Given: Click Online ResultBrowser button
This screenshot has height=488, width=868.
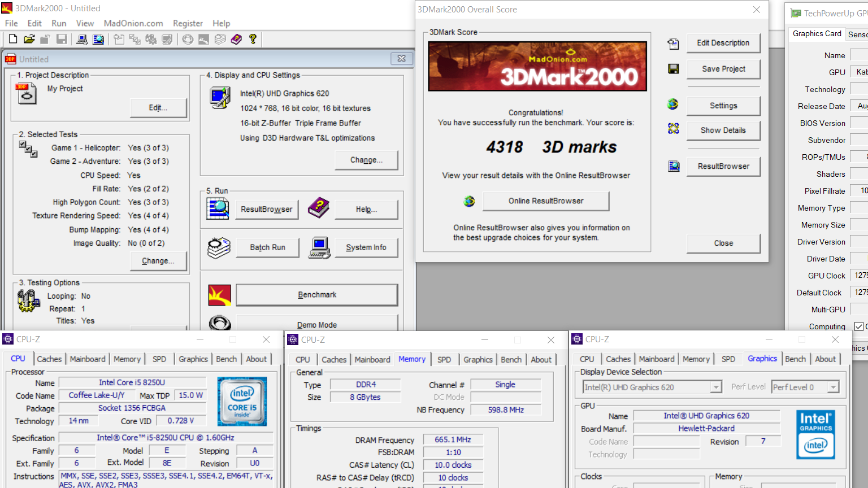Looking at the screenshot, I should 546,201.
